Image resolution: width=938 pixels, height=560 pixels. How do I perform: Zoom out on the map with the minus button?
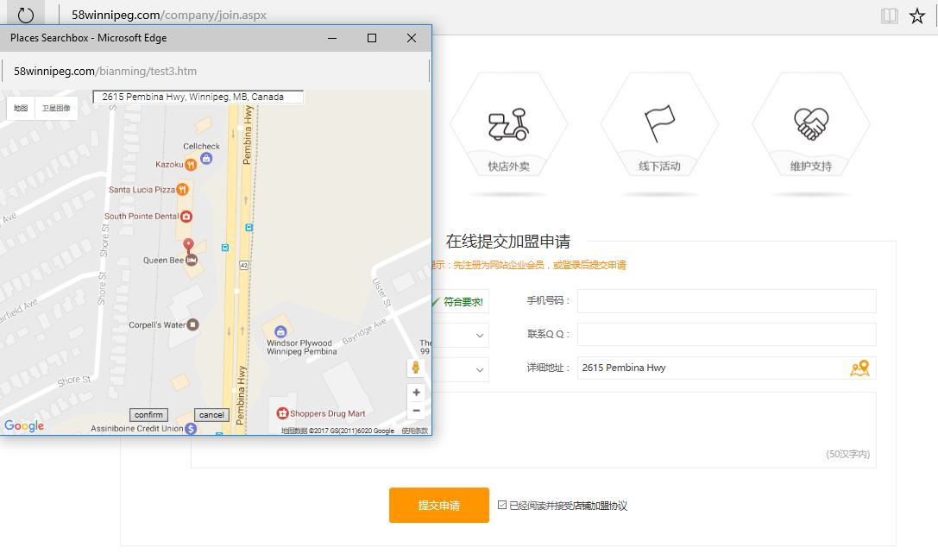coord(416,411)
